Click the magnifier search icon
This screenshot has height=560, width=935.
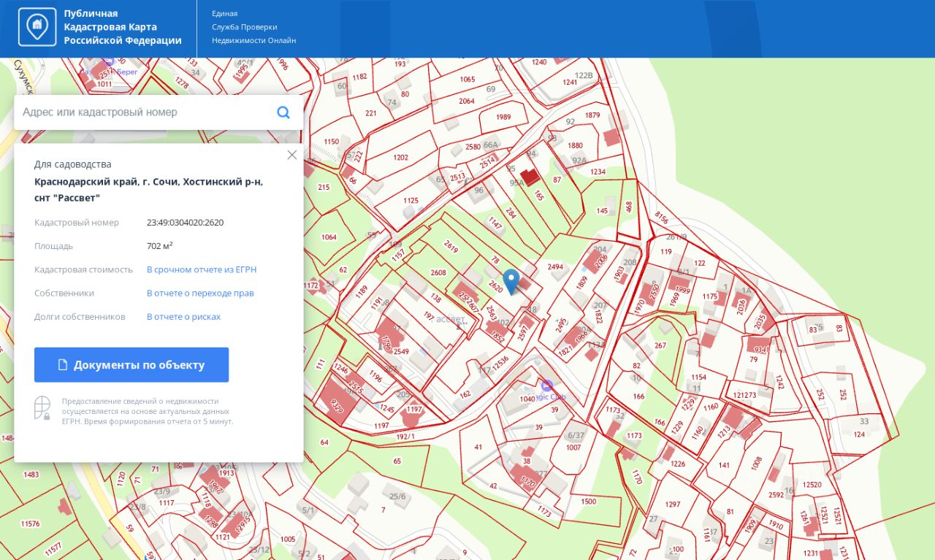[283, 112]
